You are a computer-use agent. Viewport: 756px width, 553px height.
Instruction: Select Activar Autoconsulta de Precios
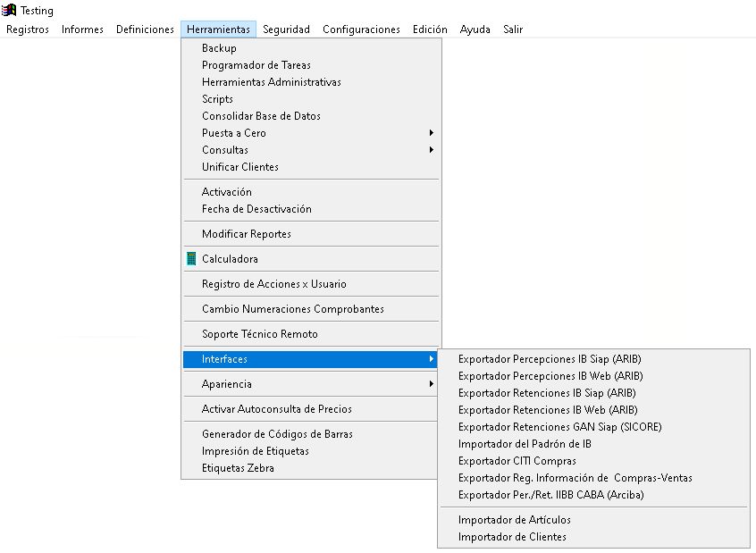click(x=277, y=409)
